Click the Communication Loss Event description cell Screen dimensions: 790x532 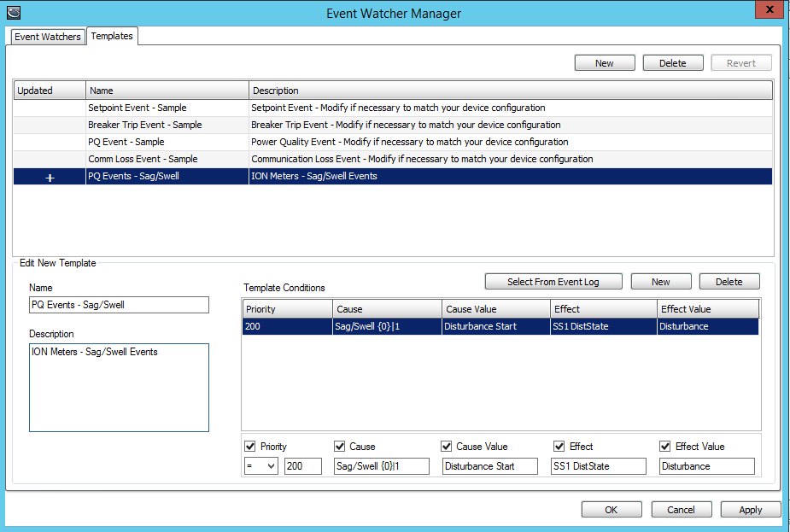click(511, 159)
